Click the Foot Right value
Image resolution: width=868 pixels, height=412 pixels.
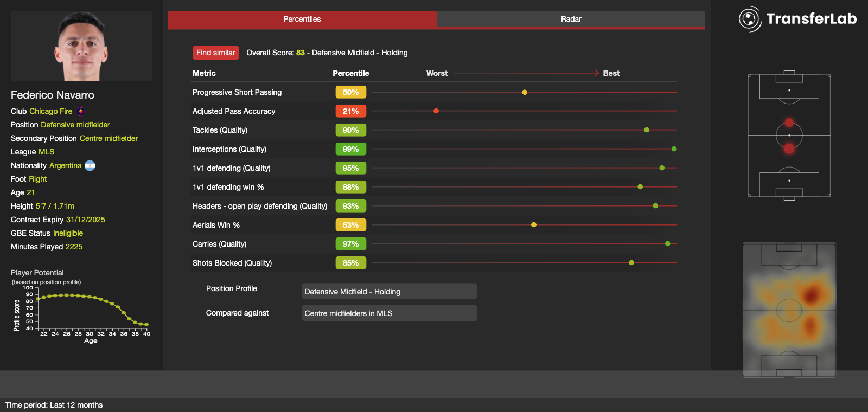pyautogui.click(x=38, y=179)
